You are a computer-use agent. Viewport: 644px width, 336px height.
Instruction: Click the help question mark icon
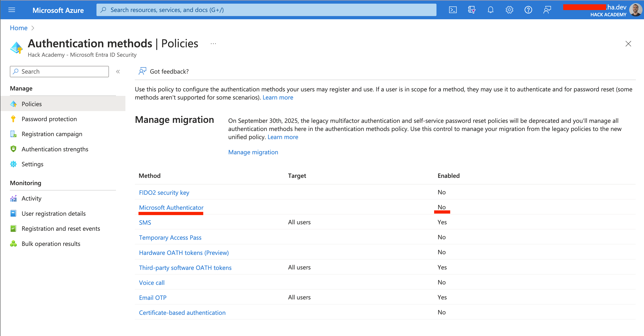click(528, 10)
